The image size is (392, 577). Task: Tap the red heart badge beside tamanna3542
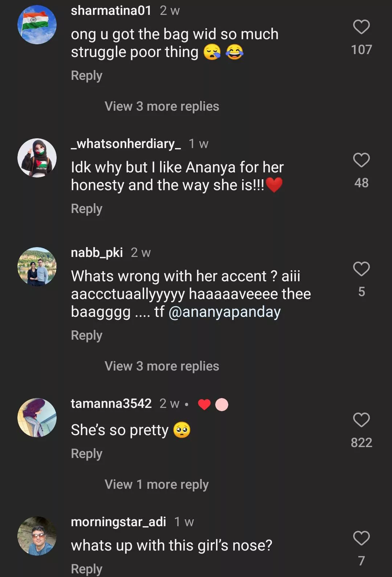click(x=204, y=404)
